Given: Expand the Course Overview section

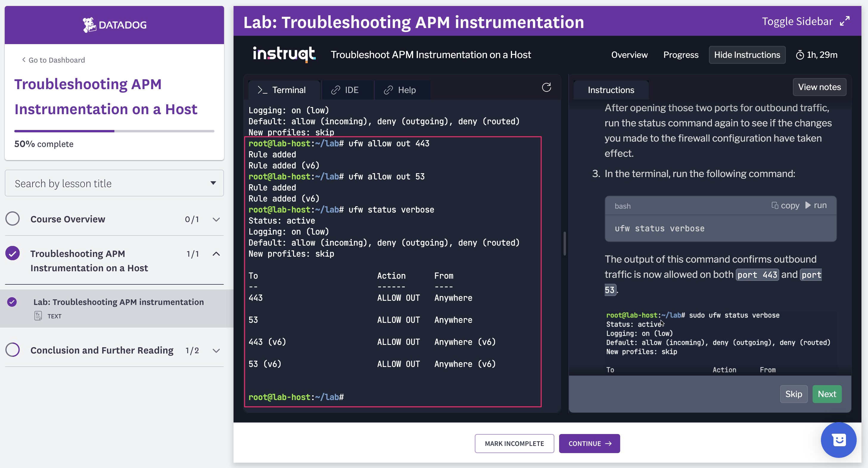Looking at the screenshot, I should (x=216, y=219).
